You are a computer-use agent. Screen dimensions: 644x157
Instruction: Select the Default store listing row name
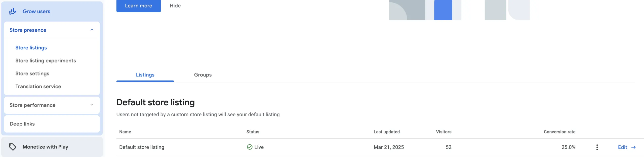coord(142,147)
